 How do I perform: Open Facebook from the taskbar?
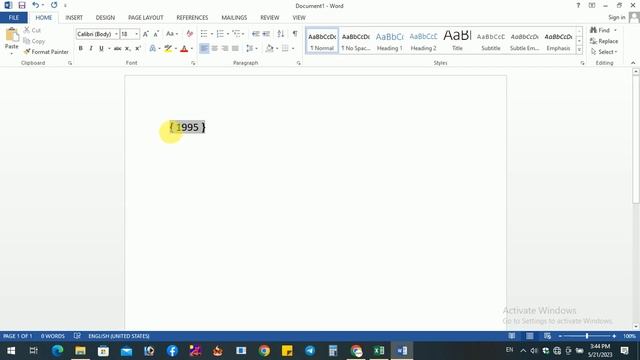point(172,351)
